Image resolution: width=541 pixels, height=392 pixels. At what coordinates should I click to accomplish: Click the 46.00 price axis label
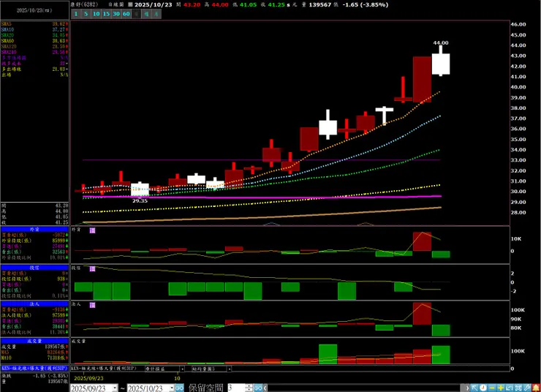pyautogui.click(x=518, y=24)
